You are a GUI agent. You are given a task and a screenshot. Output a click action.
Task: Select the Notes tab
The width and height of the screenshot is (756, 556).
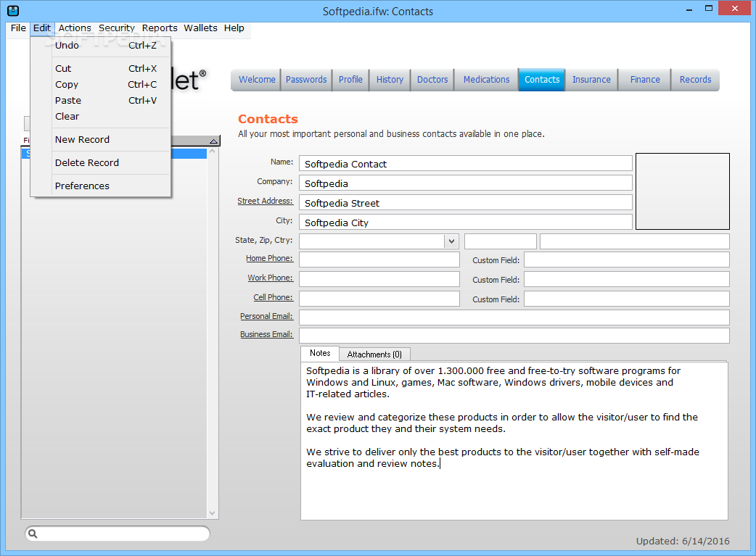[320, 353]
